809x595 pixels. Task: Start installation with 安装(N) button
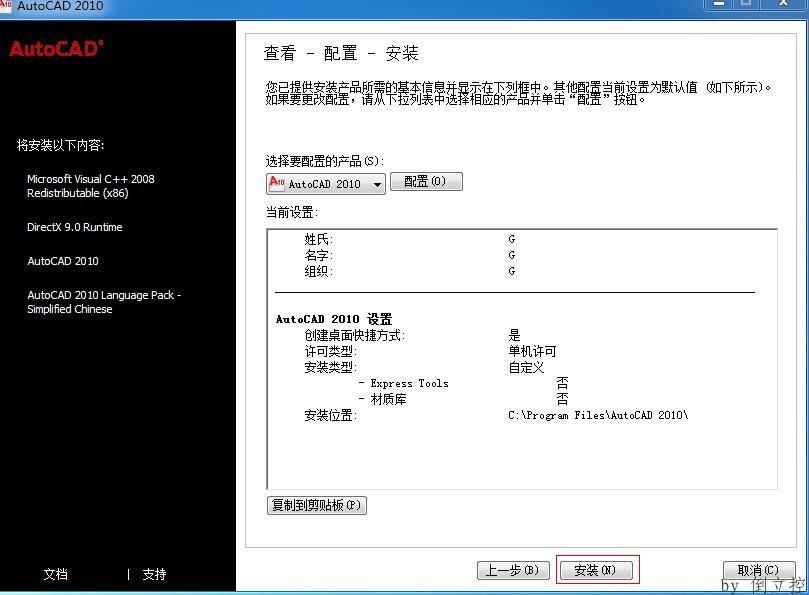[596, 570]
